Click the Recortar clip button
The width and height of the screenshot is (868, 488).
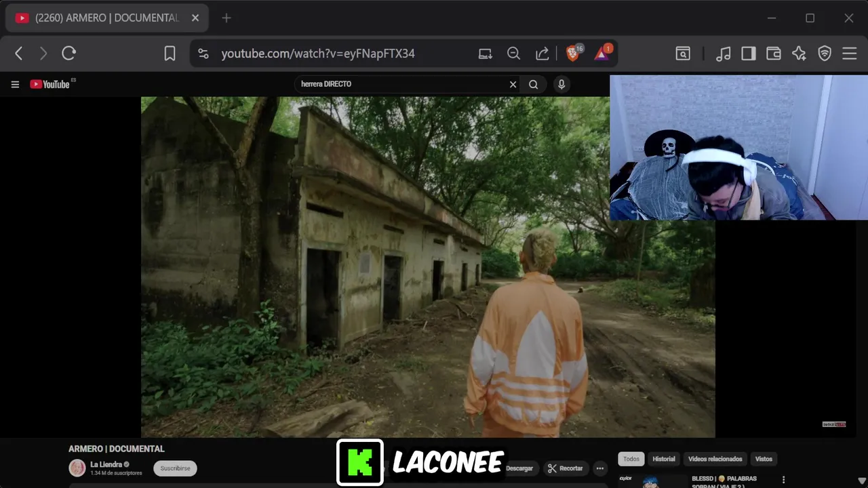(566, 468)
